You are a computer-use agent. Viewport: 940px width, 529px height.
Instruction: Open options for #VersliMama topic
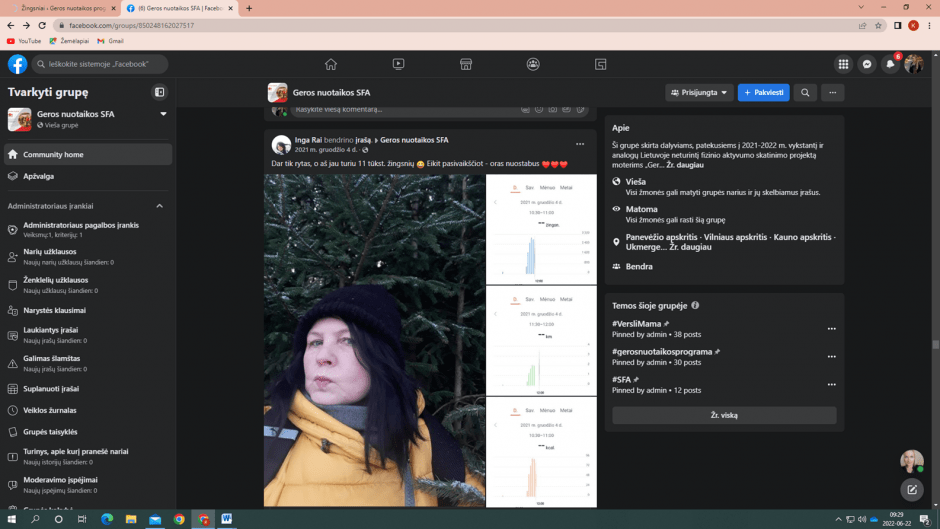pyautogui.click(x=831, y=329)
